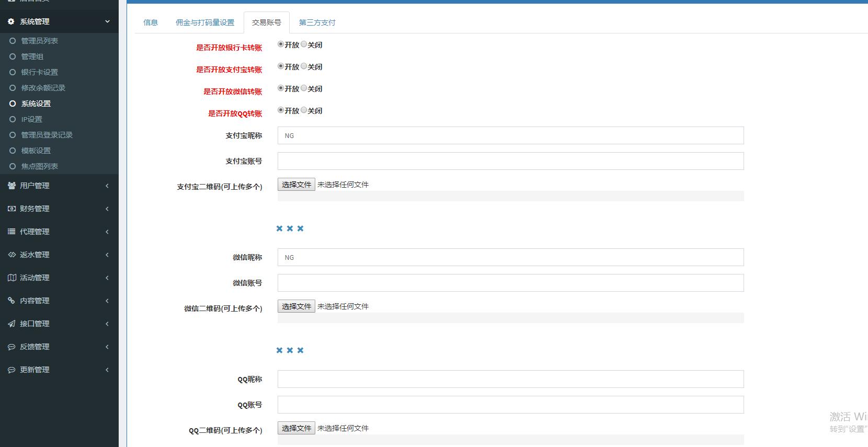The height and width of the screenshot is (447, 868).
Task: Click the 支付宝账号 input field
Action: (x=510, y=161)
